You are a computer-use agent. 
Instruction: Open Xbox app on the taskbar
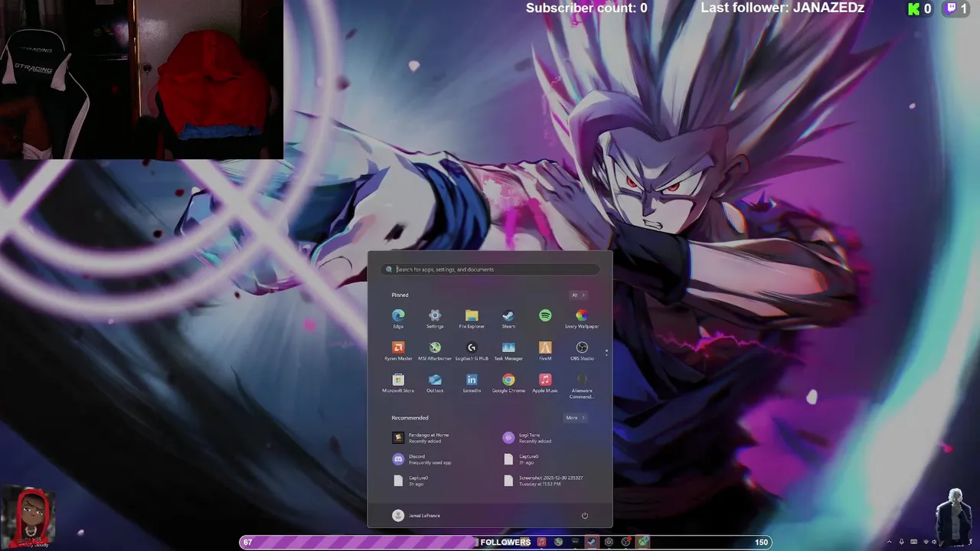tap(642, 542)
